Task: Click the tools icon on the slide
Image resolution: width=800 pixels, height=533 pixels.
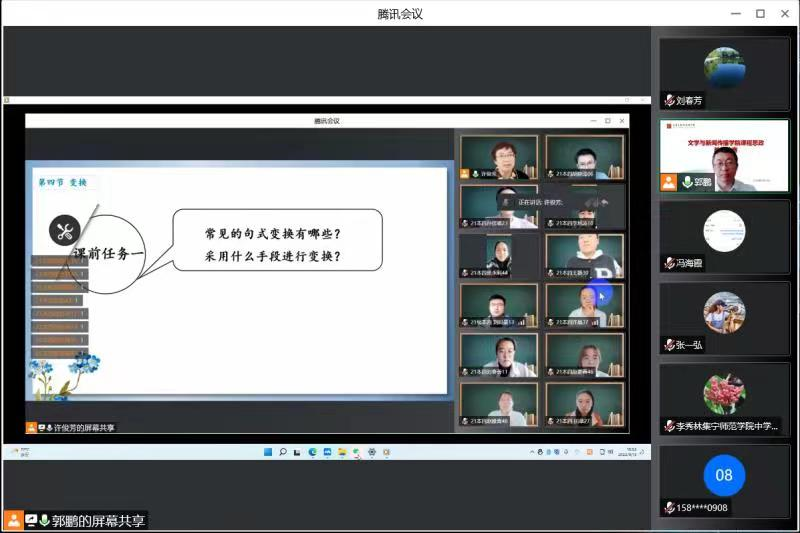Action: [x=65, y=231]
